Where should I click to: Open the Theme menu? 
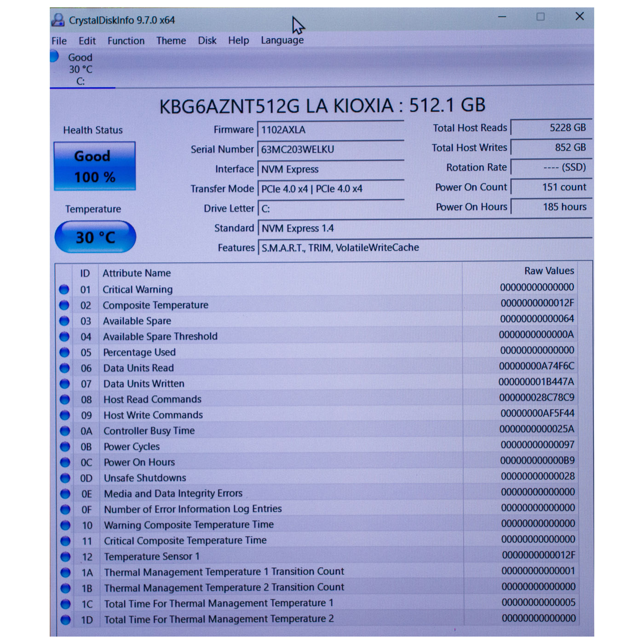171,40
